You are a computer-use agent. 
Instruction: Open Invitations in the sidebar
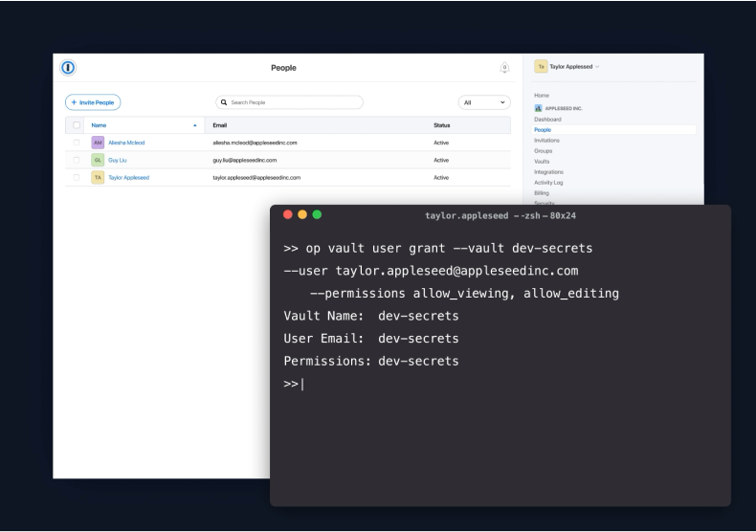pos(546,141)
